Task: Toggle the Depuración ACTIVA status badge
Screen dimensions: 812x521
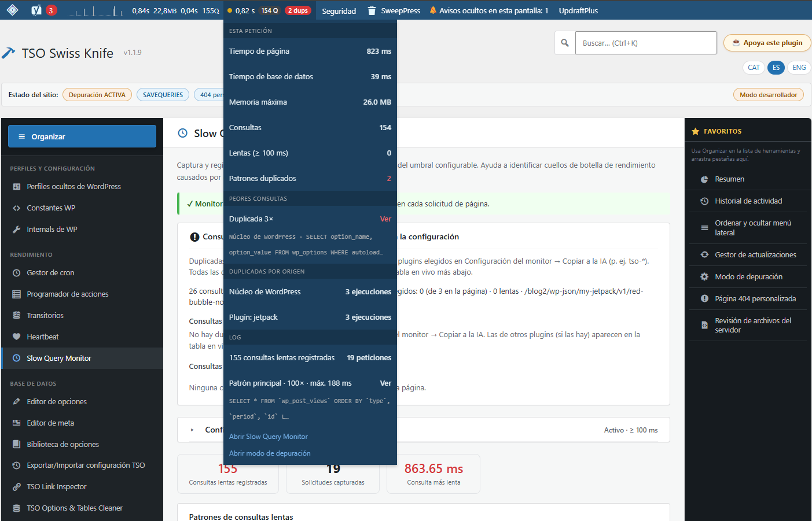Action: pyautogui.click(x=97, y=95)
